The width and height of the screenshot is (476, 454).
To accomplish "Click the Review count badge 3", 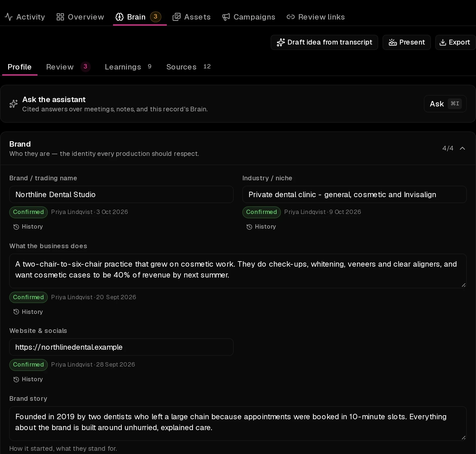I will pyautogui.click(x=85, y=67).
